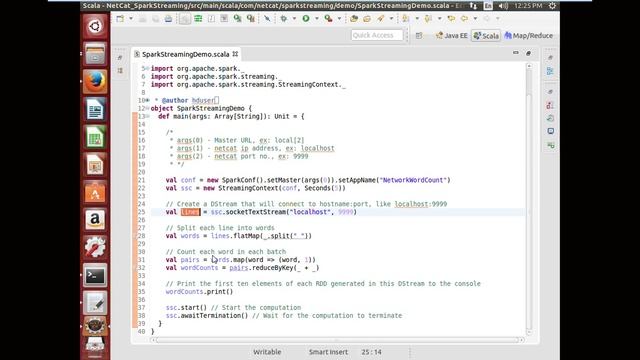
Task: Switch to the Map/Reduce perspective
Action: pos(529,36)
